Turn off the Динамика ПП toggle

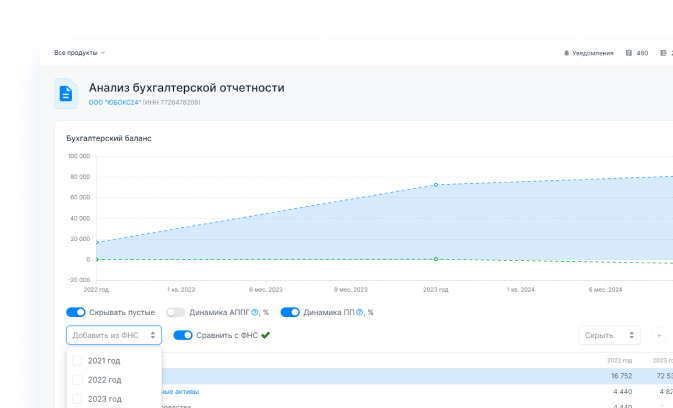point(290,312)
